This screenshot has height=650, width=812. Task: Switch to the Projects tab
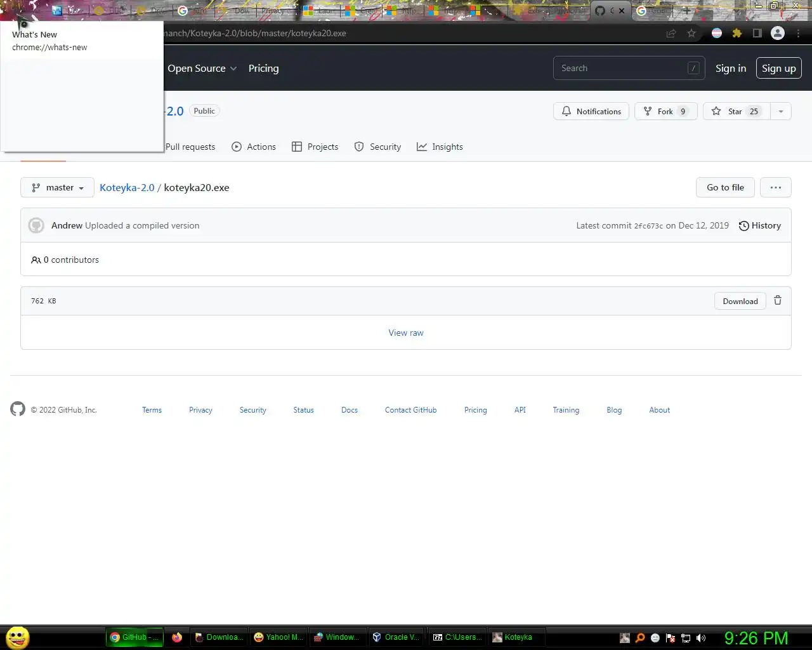[315, 147]
